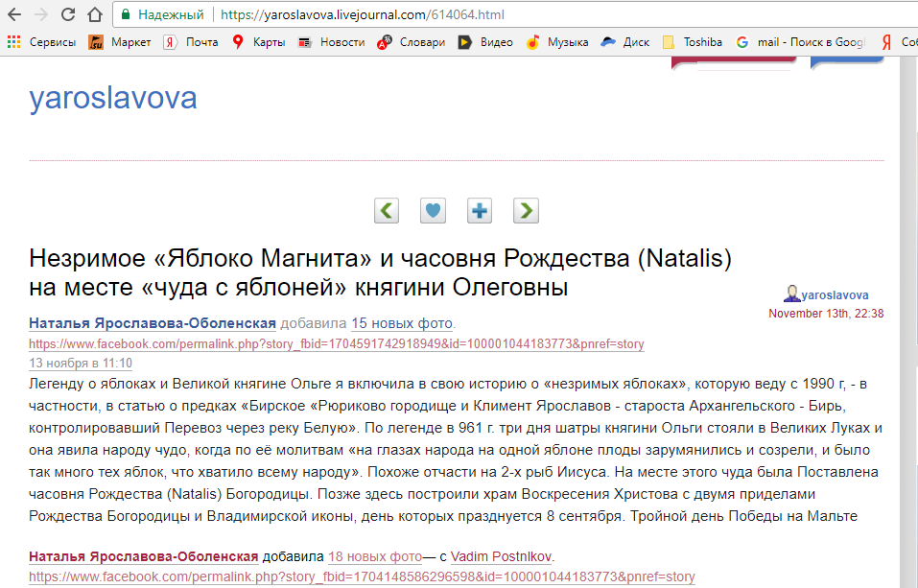
Task: Click the green secure padlock icon
Action: point(126,14)
